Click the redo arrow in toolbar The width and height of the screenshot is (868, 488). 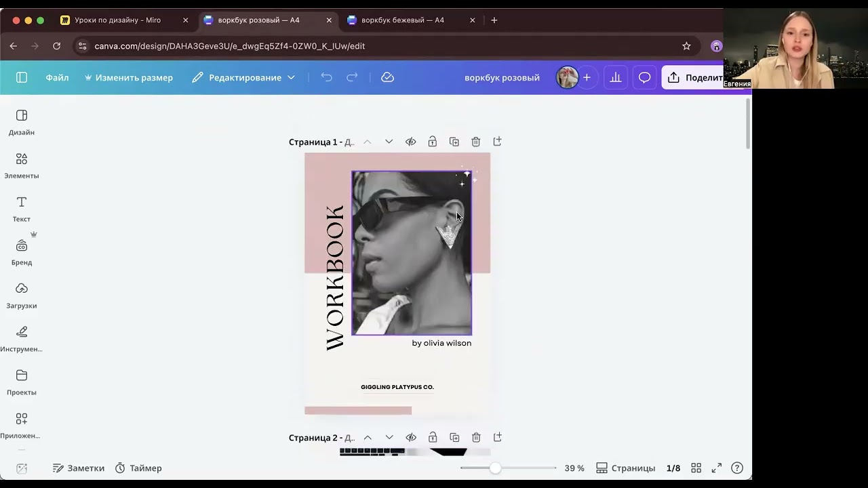click(352, 77)
